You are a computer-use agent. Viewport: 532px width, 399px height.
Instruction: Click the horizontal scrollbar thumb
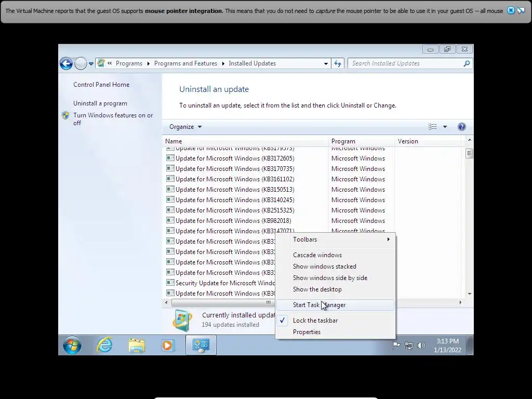(x=224, y=302)
